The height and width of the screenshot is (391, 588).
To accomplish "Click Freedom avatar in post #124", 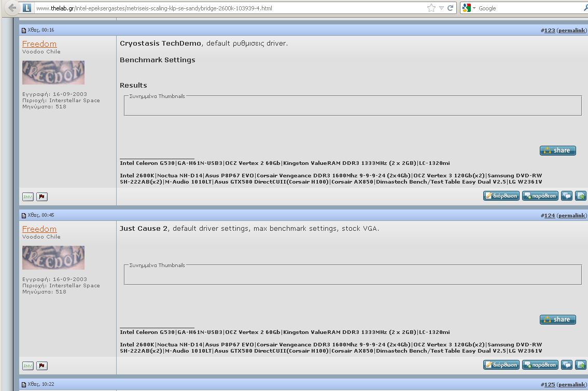I will [x=53, y=258].
